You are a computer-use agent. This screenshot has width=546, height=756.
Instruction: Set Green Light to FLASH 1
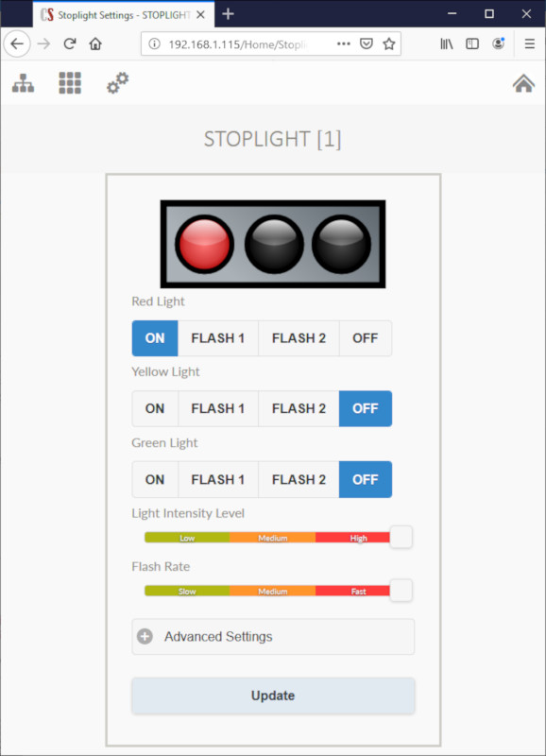[x=218, y=480]
